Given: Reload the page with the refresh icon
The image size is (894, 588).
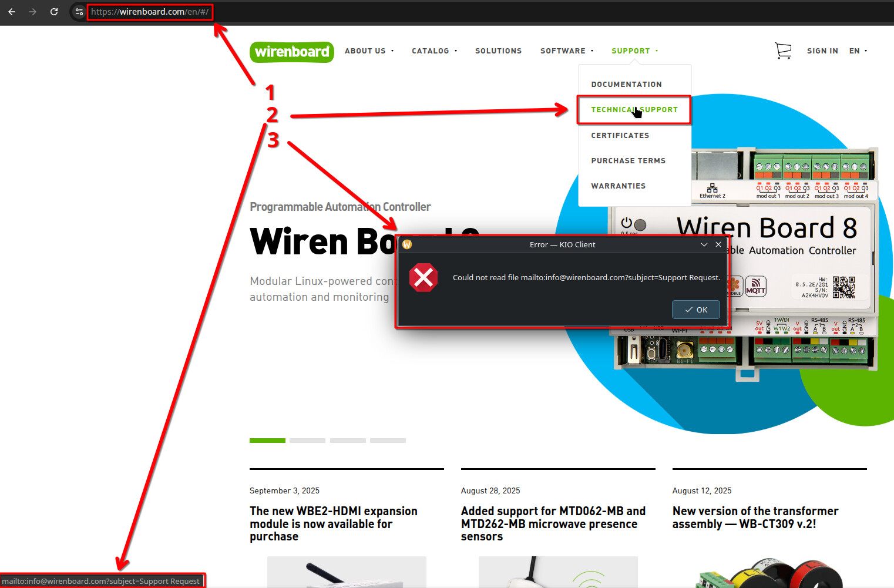Looking at the screenshot, I should pos(54,12).
